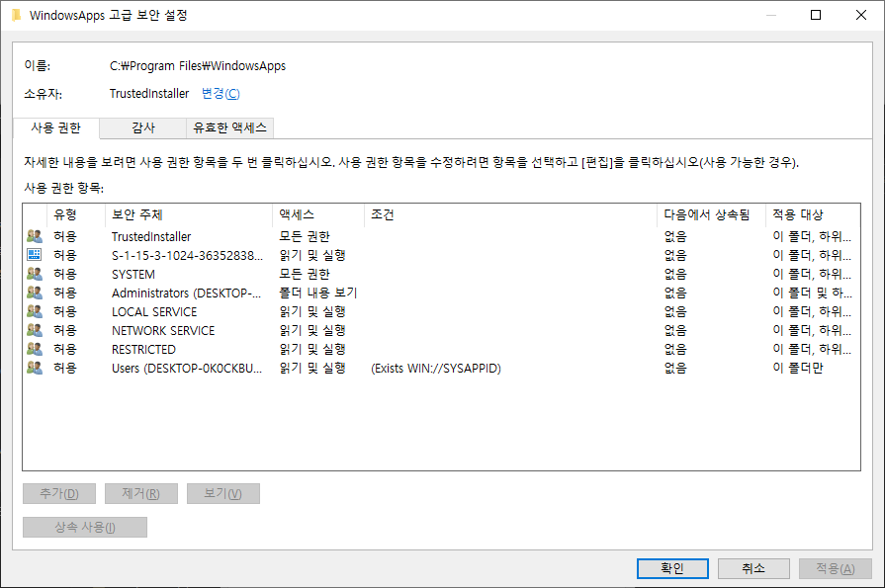The image size is (885, 588).
Task: Click the 적용(A) button
Action: click(x=836, y=568)
